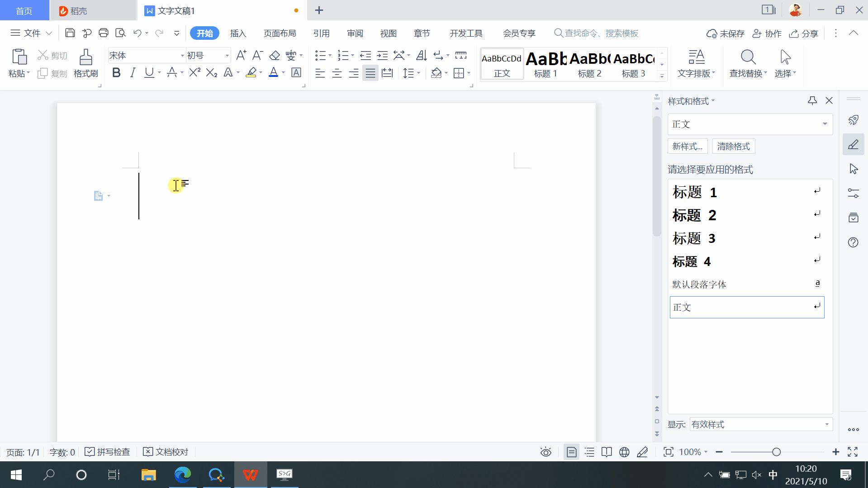This screenshot has height=488, width=868.
Task: Expand the font name dropdown 宋体
Action: [182, 56]
